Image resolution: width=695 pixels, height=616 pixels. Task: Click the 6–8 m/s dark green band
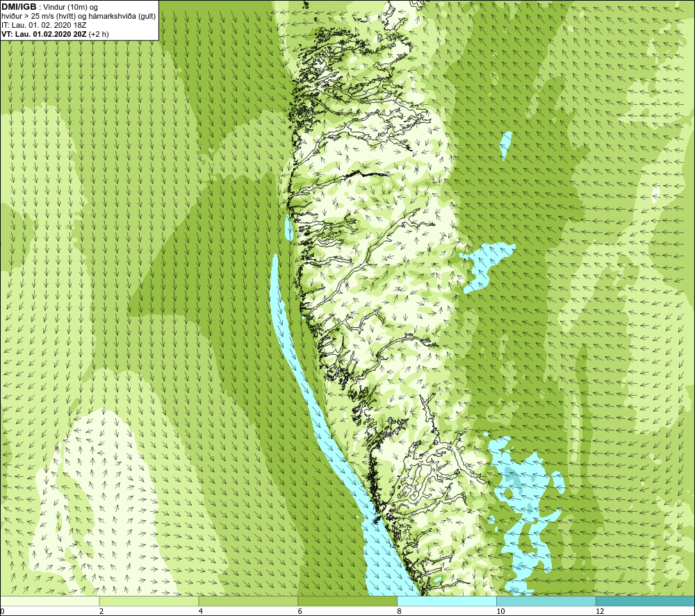347,601
